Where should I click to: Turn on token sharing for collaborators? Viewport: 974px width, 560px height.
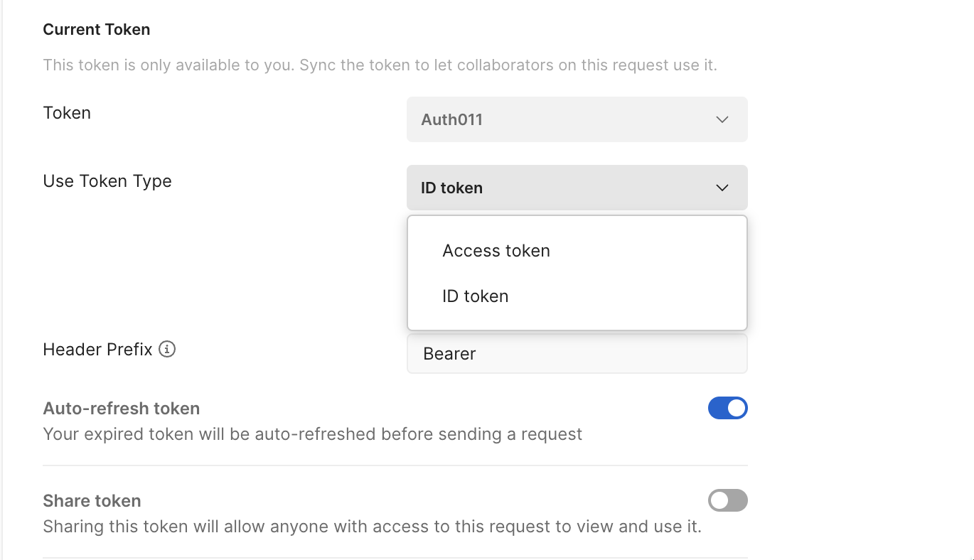click(727, 500)
